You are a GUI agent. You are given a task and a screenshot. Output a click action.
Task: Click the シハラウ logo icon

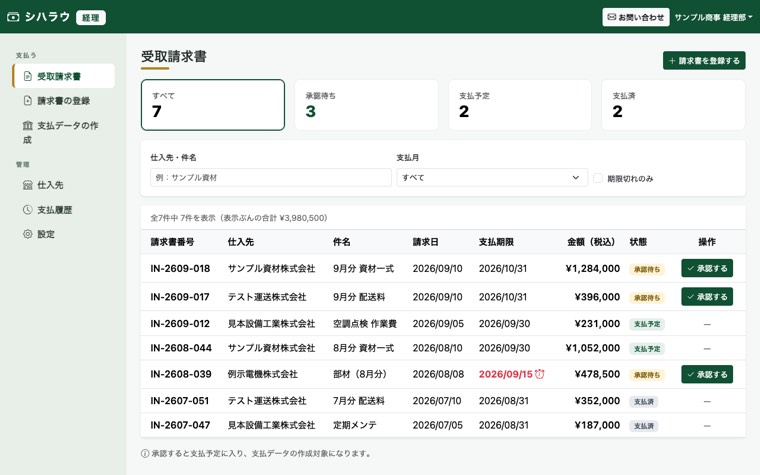coord(13,17)
